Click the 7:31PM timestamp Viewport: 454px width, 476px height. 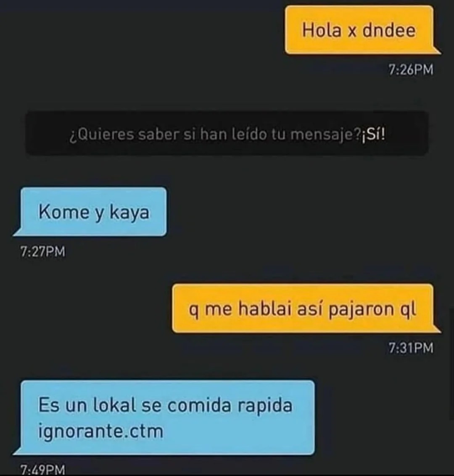[x=411, y=348]
